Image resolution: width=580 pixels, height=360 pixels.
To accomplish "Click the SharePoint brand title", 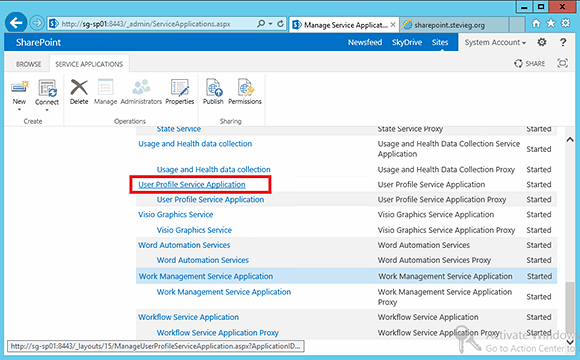I will (38, 43).
